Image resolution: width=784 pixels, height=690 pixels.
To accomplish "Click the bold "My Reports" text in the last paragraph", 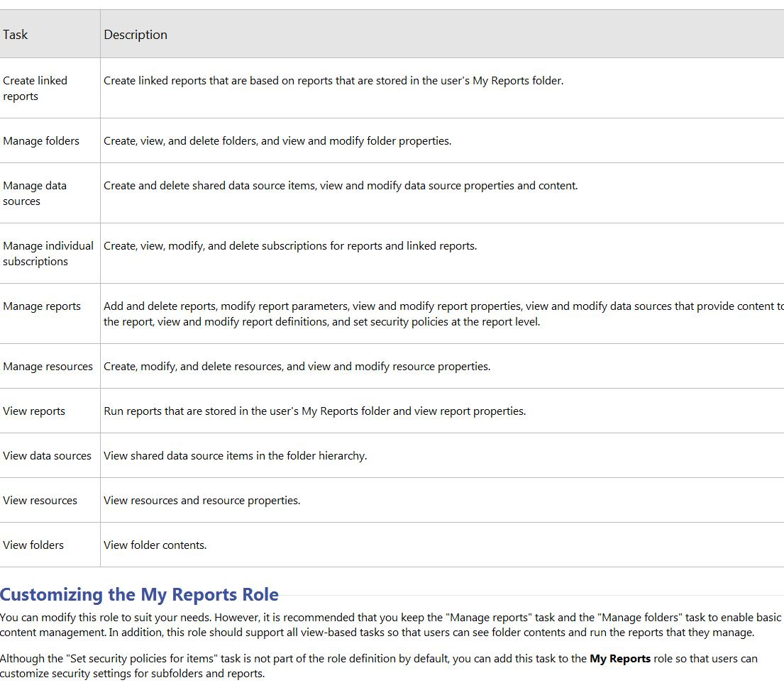I will [x=620, y=659].
